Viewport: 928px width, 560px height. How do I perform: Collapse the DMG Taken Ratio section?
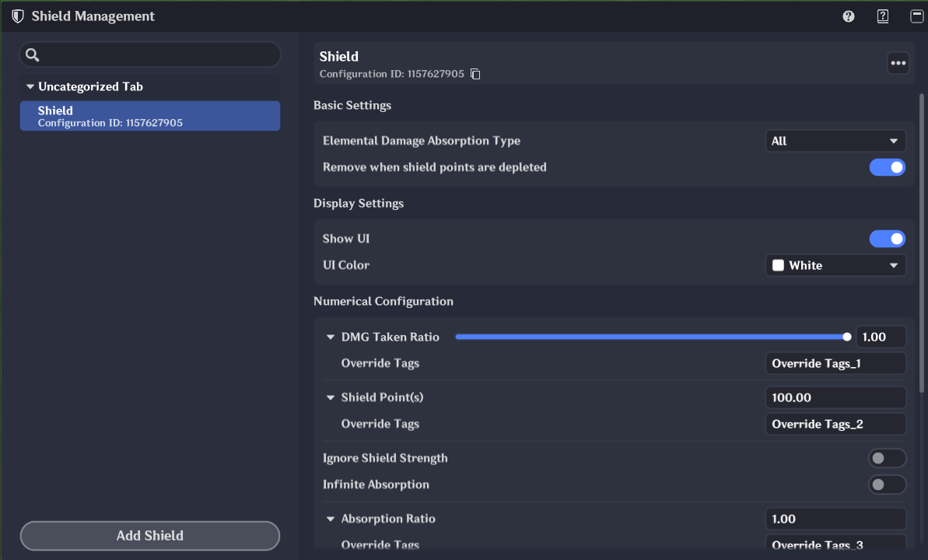(x=331, y=338)
